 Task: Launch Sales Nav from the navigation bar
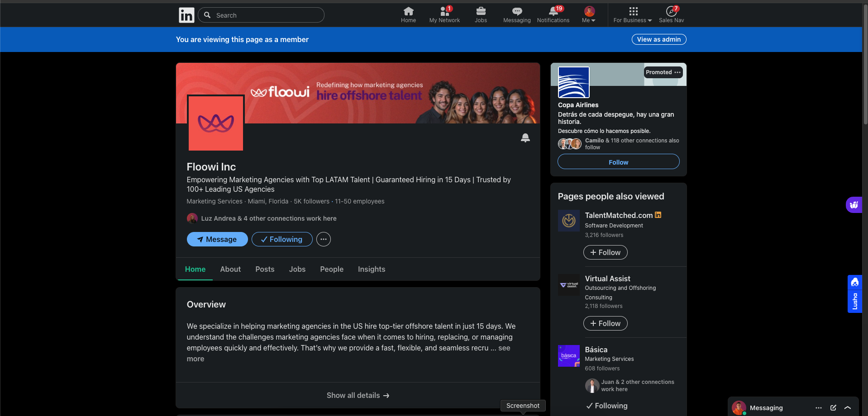coord(671,14)
